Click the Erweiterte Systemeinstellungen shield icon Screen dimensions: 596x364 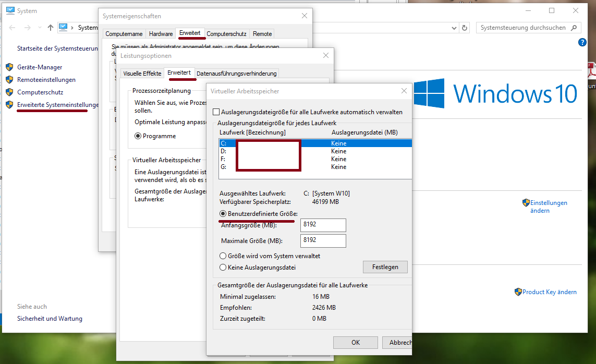[9, 105]
